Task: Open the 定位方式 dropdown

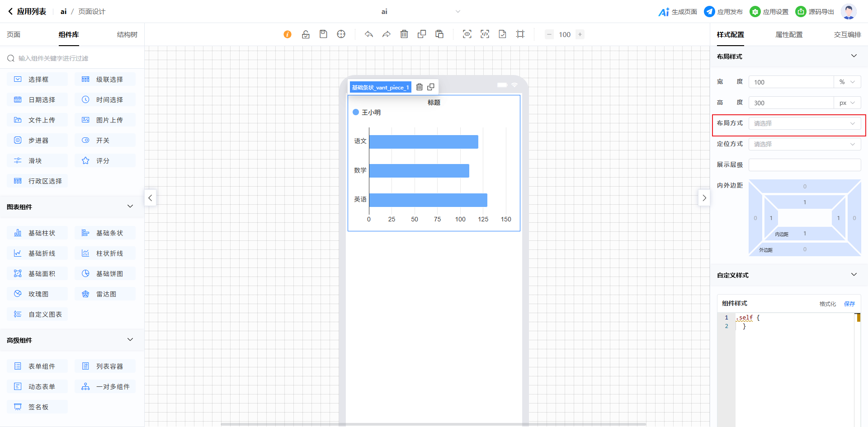Action: click(804, 144)
